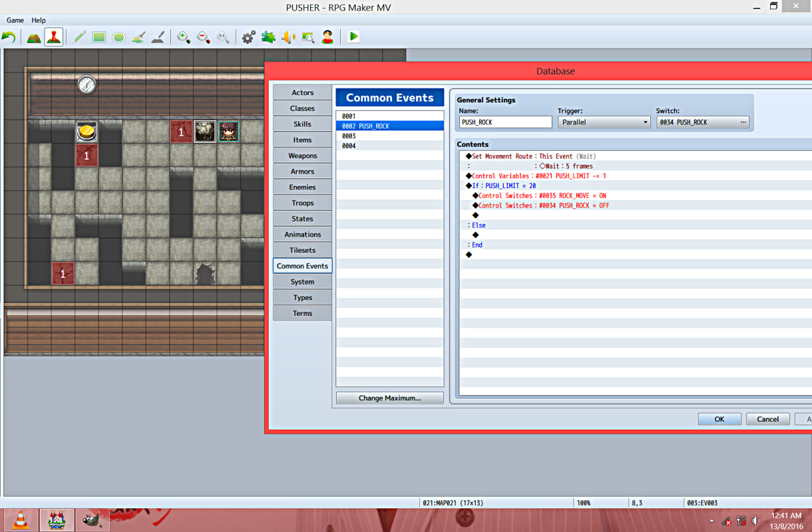
Task: Open the Help menu
Action: [39, 21]
